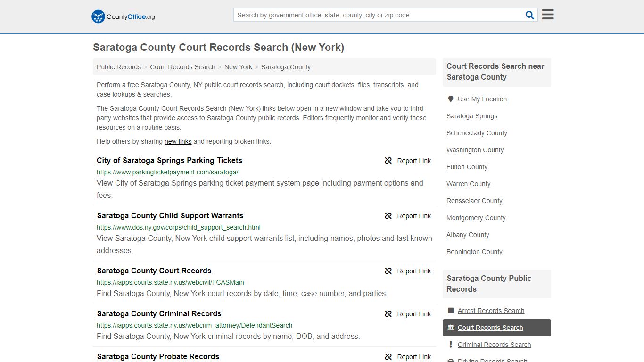Open Saratoga County Criminal Records link
The height and width of the screenshot is (362, 644).
pyautogui.click(x=159, y=313)
